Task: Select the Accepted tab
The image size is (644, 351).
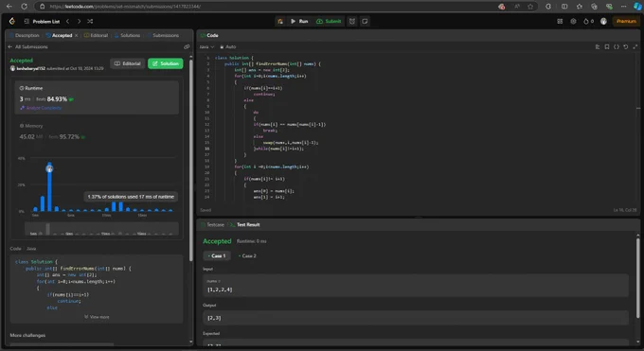Action: coord(59,35)
